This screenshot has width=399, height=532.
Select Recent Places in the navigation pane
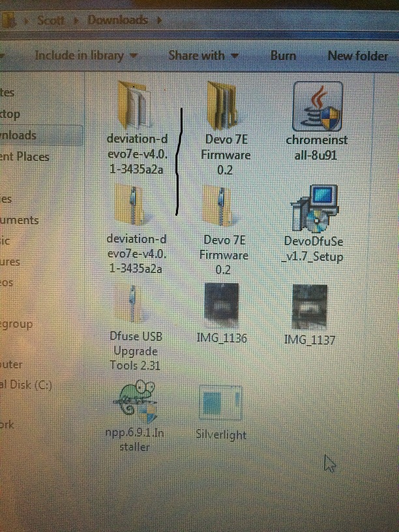pyautogui.click(x=24, y=156)
